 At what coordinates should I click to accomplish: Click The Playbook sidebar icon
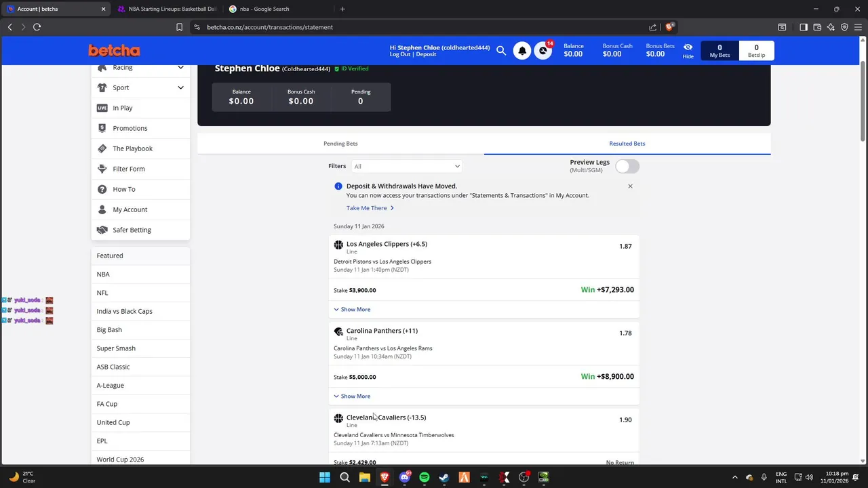coord(102,148)
